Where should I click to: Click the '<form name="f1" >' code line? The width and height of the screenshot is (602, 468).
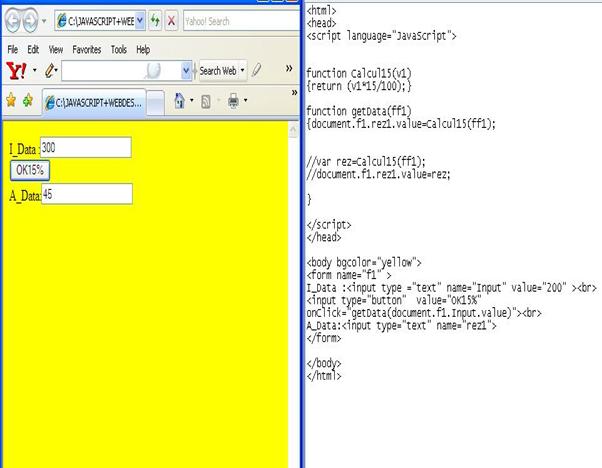coord(349,275)
